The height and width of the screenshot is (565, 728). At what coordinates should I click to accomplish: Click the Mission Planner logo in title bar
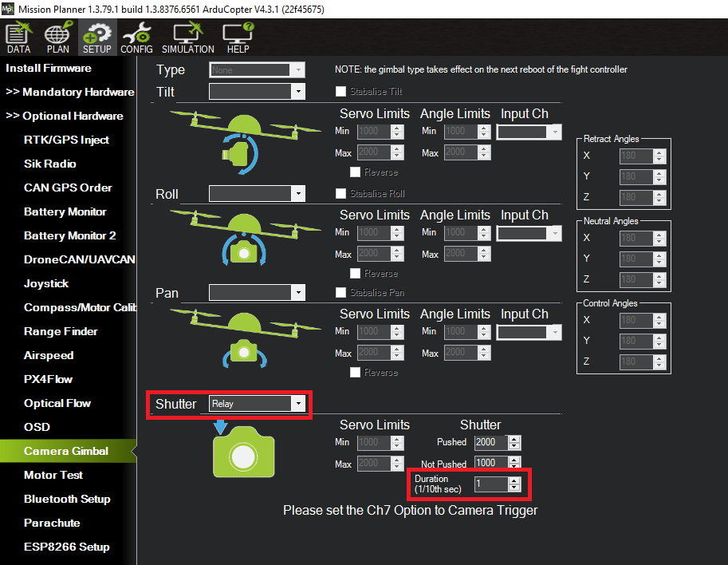(8, 8)
